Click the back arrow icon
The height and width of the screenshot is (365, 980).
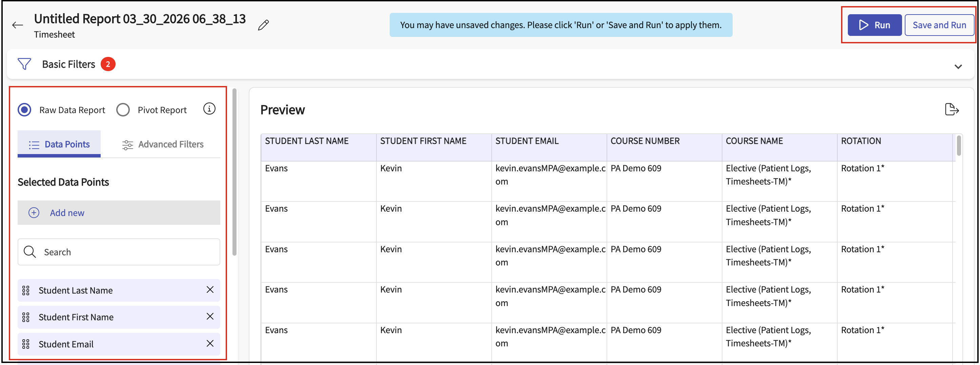coord(18,25)
